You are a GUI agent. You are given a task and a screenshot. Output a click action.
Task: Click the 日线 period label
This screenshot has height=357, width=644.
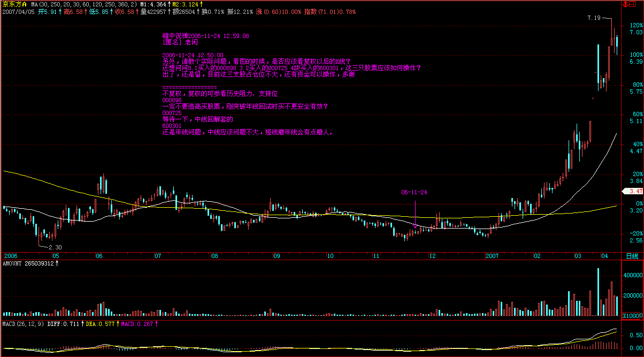[632, 256]
